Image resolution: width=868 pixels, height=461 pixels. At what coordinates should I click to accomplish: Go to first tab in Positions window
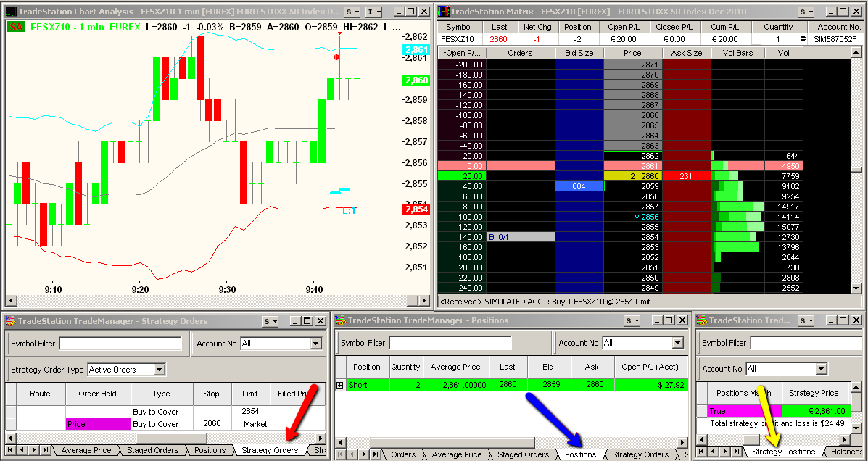point(341,454)
